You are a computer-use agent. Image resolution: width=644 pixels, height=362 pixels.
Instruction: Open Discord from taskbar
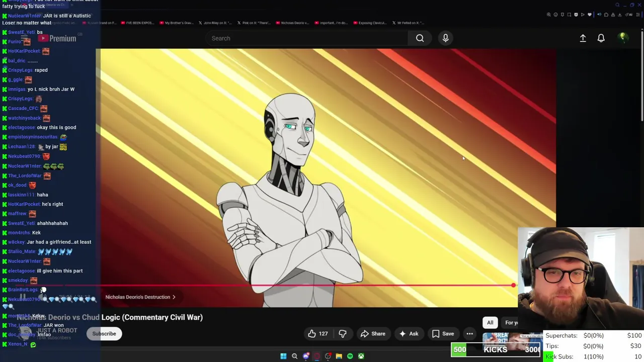[x=306, y=356]
